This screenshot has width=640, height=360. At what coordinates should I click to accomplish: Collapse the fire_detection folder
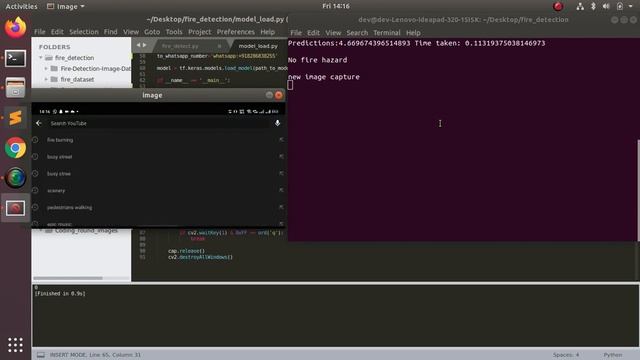[x=41, y=58]
